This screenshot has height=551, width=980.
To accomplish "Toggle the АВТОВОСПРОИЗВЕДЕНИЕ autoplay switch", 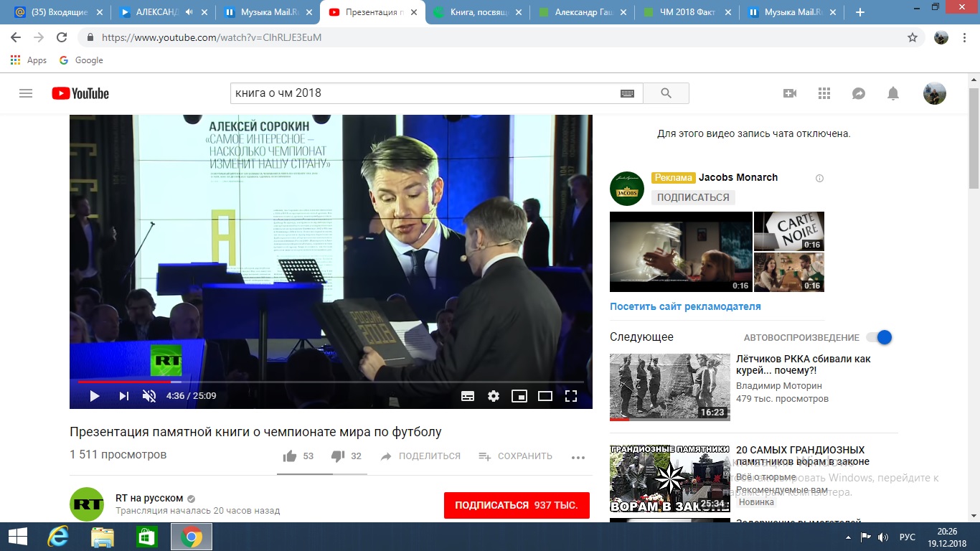I will (x=879, y=337).
